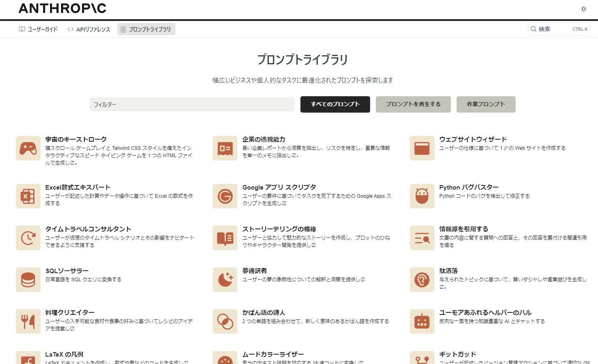Screen dimensions: 598x364
Task: Click the git branch icon for ギットガッド
Action: [x=422, y=357]
